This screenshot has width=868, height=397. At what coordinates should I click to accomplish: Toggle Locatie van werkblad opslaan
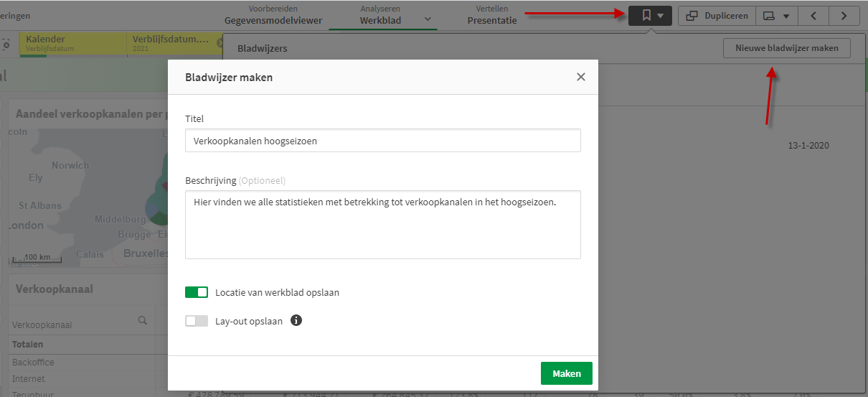197,292
